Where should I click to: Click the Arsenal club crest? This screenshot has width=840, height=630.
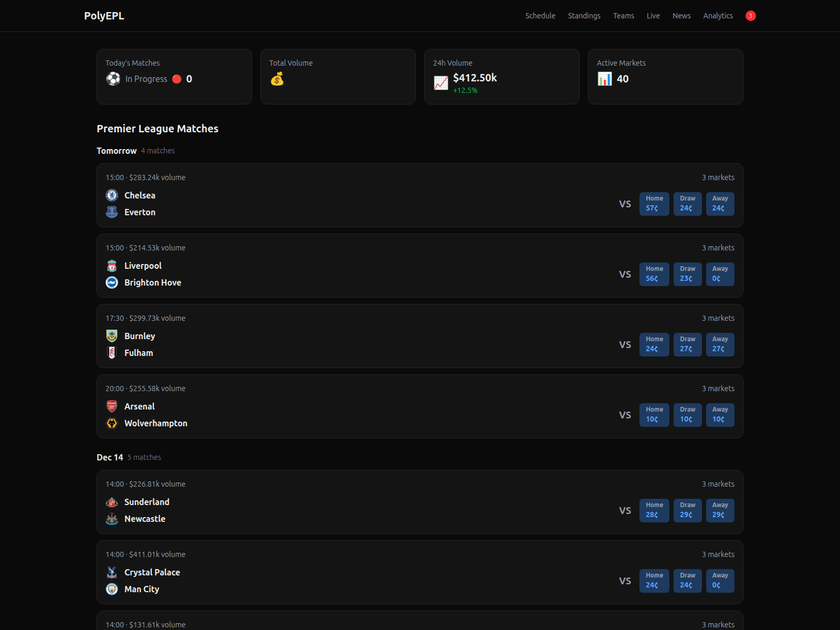click(x=112, y=406)
